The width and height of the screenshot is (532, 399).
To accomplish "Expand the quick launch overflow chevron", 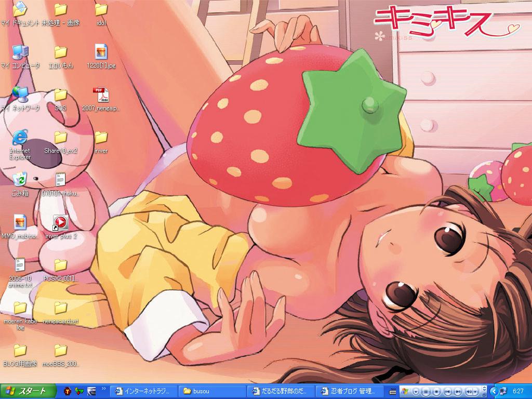I will [104, 389].
